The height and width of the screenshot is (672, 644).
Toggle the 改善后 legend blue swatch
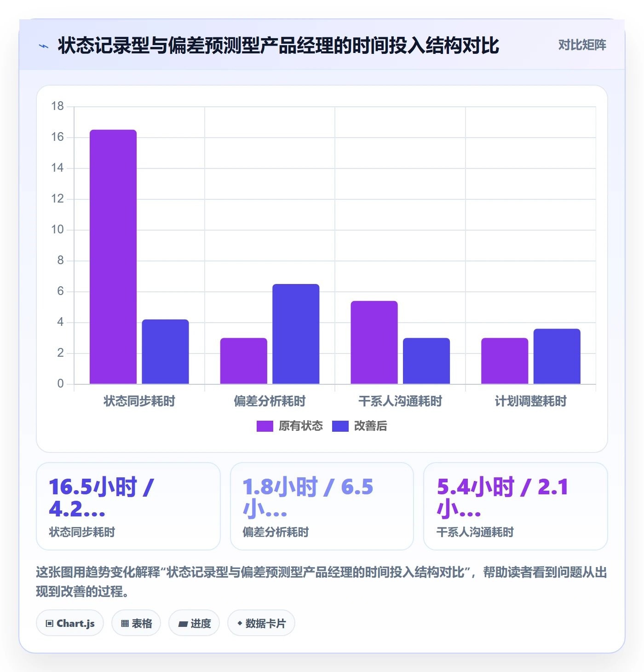point(340,426)
